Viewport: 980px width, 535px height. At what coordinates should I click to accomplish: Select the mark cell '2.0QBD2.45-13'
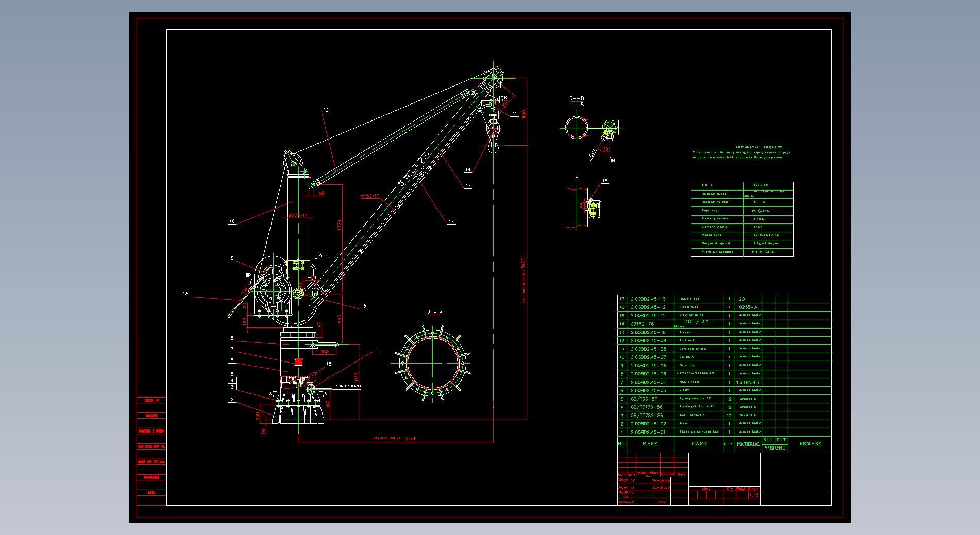[648, 299]
